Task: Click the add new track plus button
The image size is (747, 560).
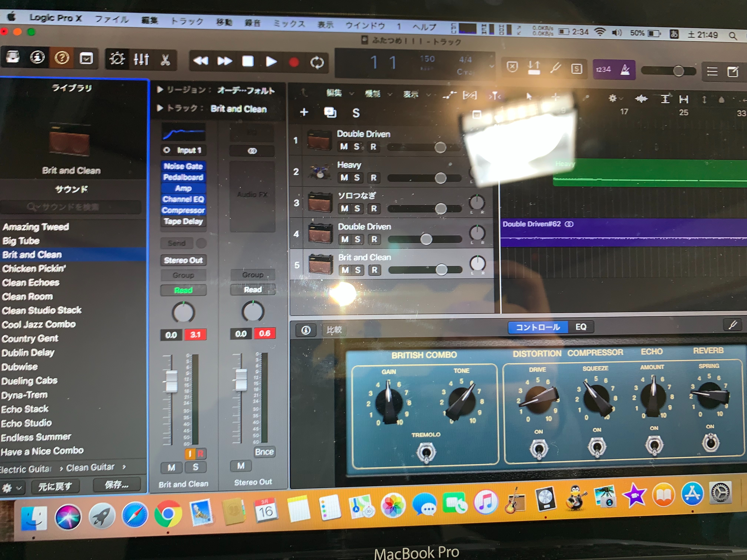Action: [304, 112]
